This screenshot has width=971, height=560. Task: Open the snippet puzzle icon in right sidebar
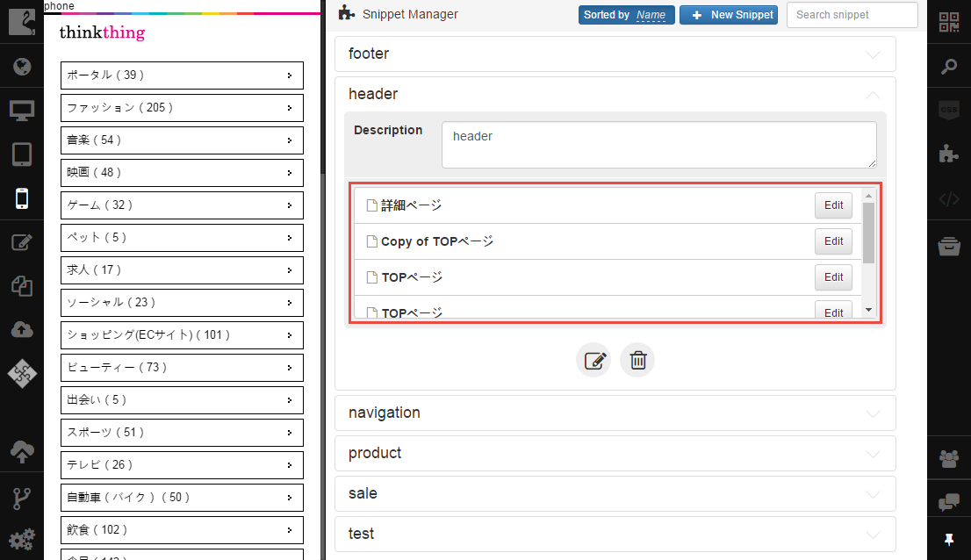pos(949,154)
